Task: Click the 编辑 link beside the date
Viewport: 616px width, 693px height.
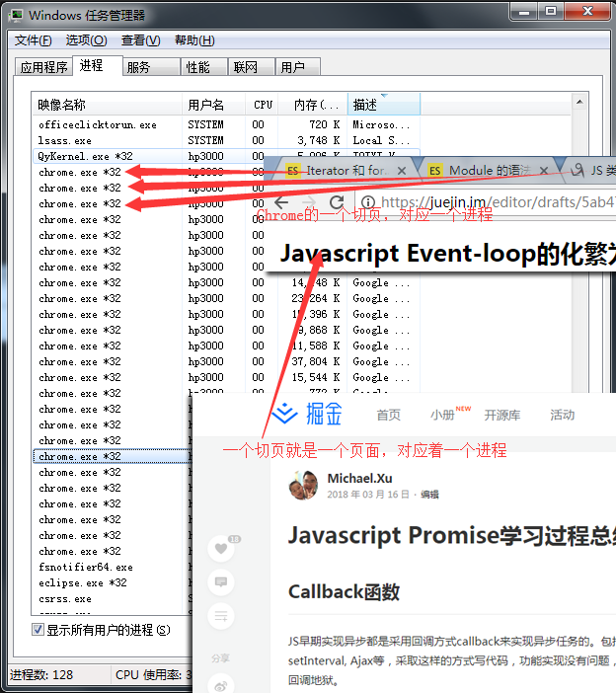Action: click(429, 495)
